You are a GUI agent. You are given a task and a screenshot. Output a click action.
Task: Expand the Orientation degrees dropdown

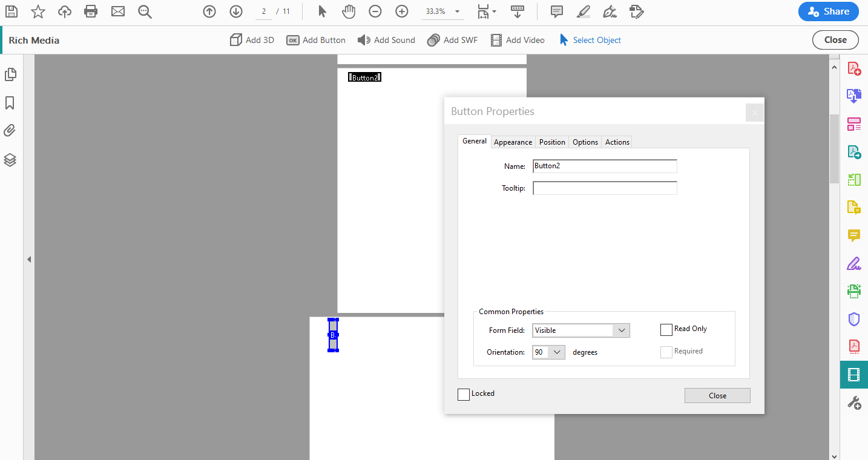coord(557,352)
